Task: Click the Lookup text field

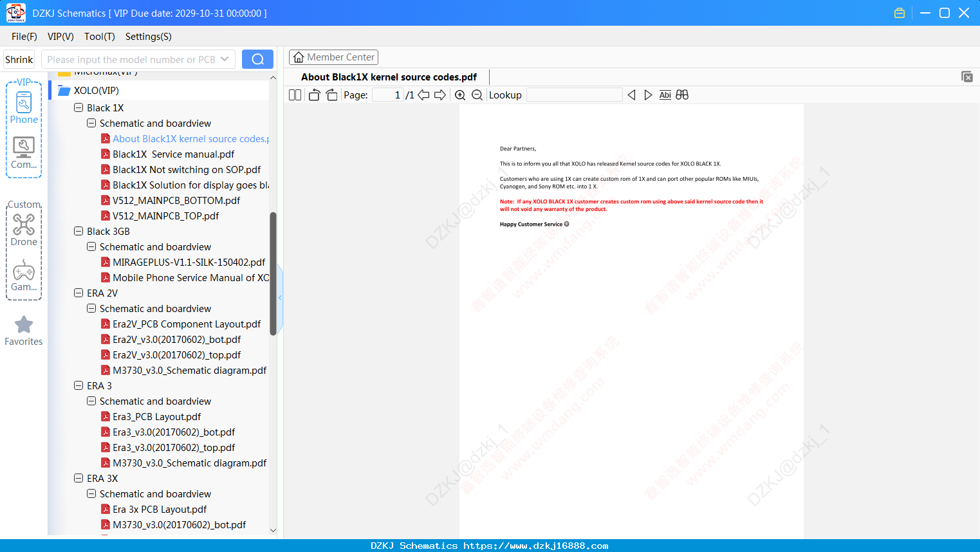Action: tap(575, 95)
